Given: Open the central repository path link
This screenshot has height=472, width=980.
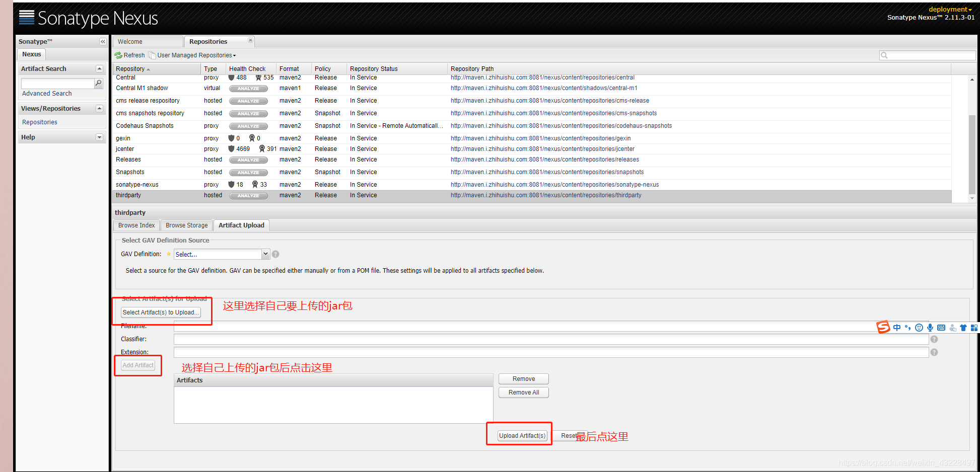Looking at the screenshot, I should pos(542,77).
